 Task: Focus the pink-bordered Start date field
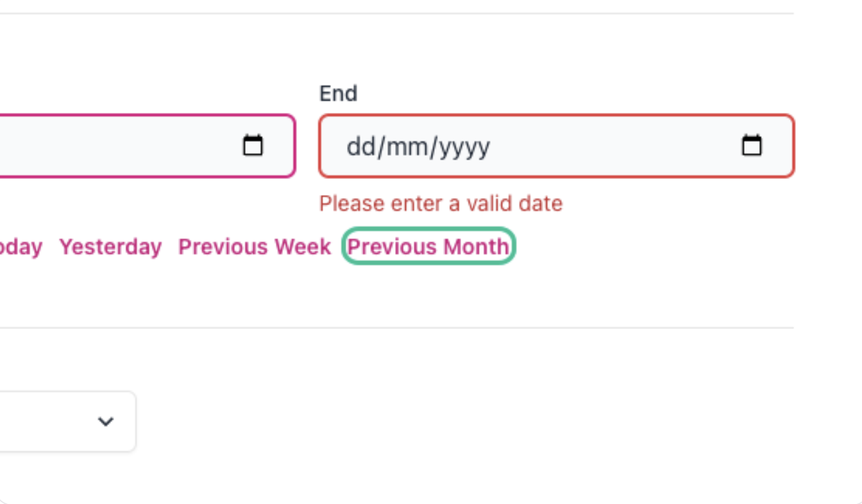pyautogui.click(x=148, y=146)
